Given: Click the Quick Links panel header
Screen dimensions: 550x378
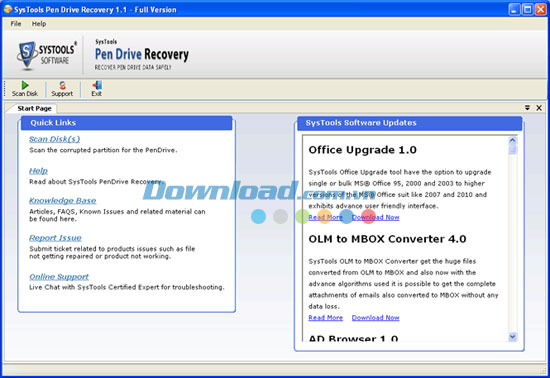Looking at the screenshot, I should pyautogui.click(x=126, y=123).
